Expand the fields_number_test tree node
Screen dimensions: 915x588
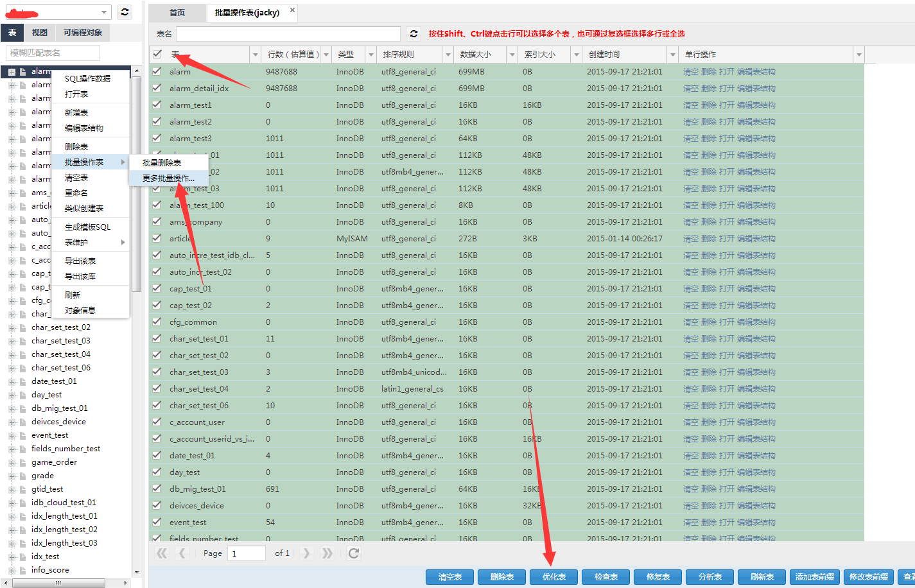12,449
